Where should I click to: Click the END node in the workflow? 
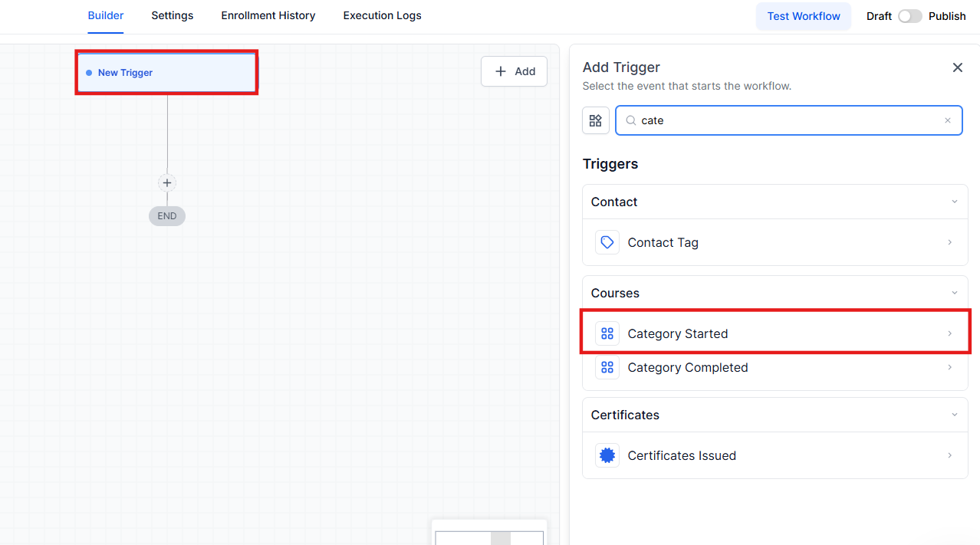pyautogui.click(x=167, y=216)
